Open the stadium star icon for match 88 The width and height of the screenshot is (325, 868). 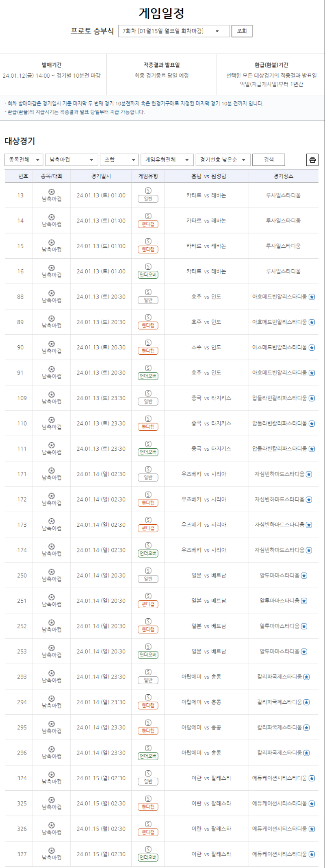(x=312, y=297)
